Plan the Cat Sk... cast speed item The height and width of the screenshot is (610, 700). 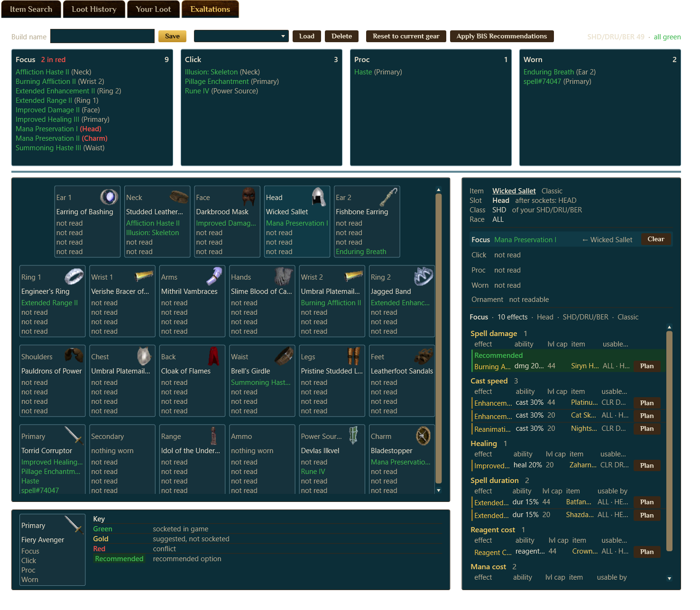coord(647,416)
